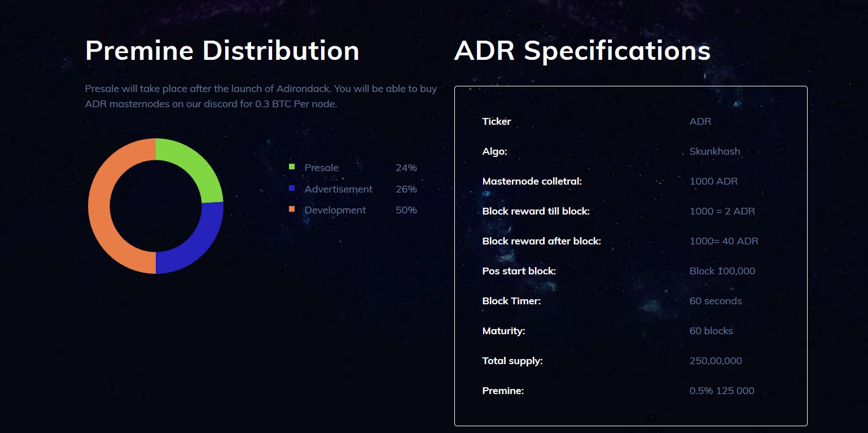Click the 50% Development percentage

[406, 210]
